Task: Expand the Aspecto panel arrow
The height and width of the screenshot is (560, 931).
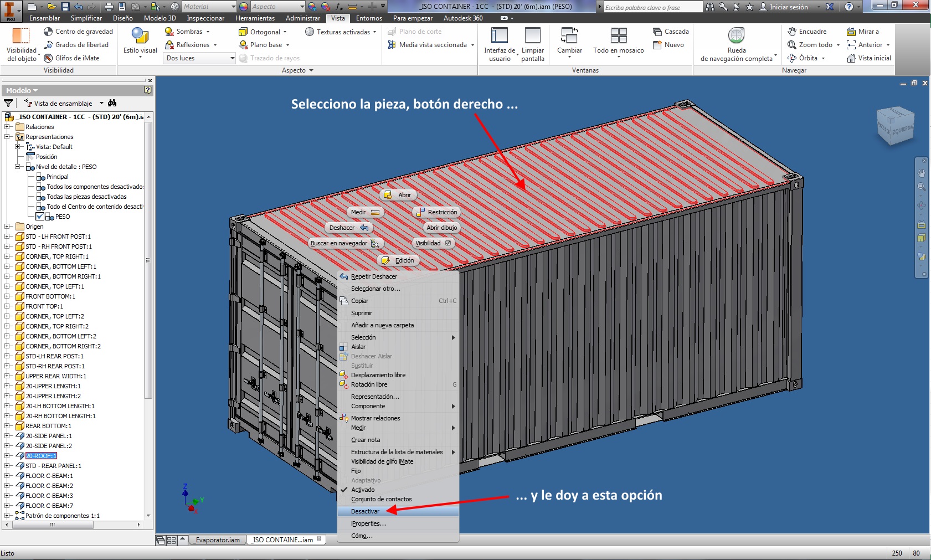Action: click(x=311, y=70)
